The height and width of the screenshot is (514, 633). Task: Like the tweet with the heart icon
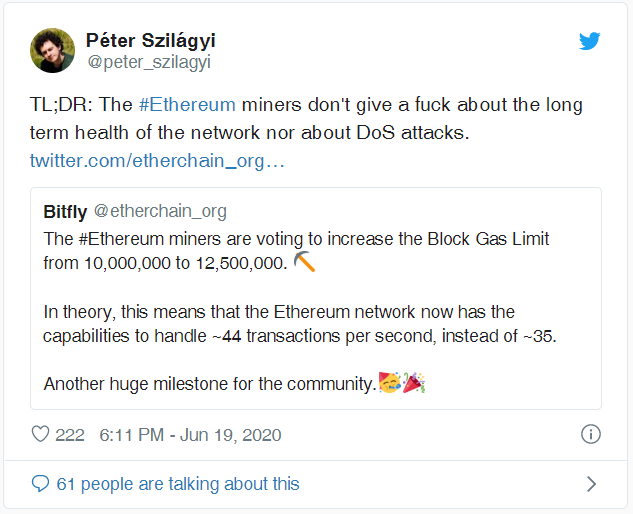click(41, 435)
